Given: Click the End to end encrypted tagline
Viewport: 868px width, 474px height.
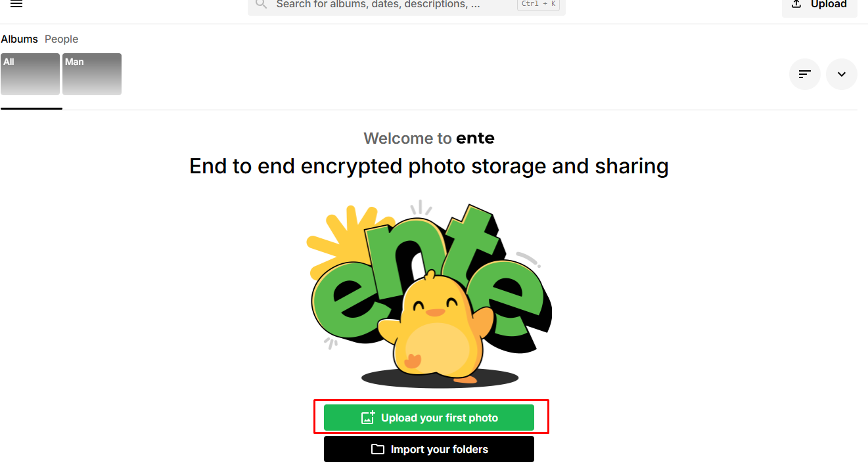Looking at the screenshot, I should 428,166.
